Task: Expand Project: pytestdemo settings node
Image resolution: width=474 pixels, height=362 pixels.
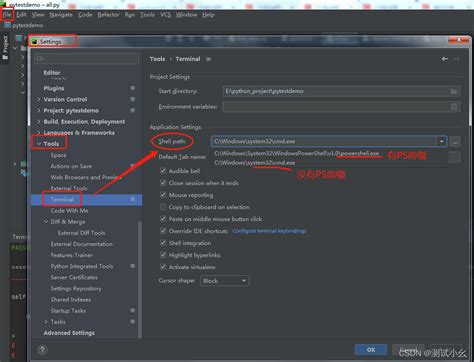Action: point(39,110)
